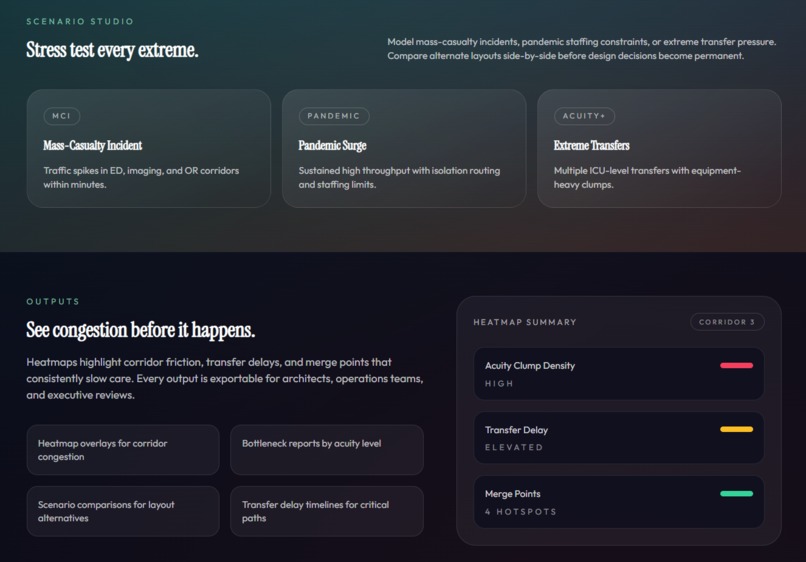Click the yellow Transfer Delay indicator bar
This screenshot has height=562, width=806.
coord(736,429)
